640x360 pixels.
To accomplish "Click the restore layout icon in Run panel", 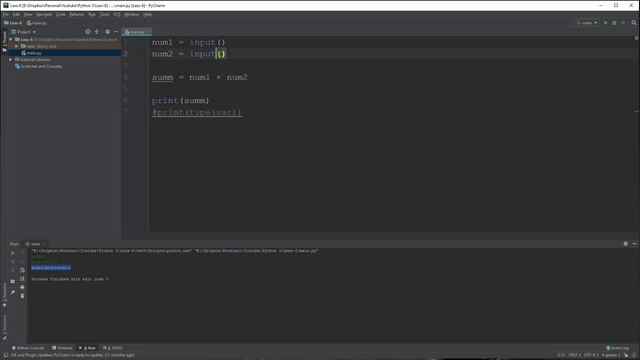I will click(x=13, y=281).
